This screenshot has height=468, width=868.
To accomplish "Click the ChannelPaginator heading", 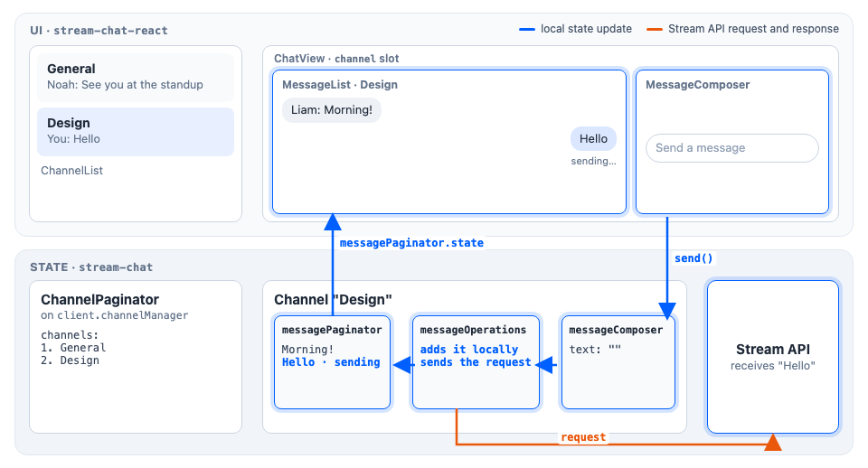I will pyautogui.click(x=99, y=299).
